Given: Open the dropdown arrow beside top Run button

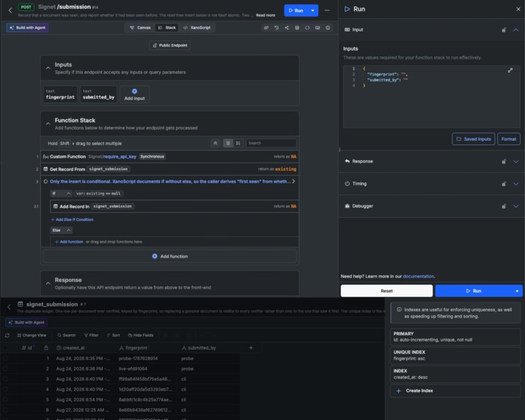Looking at the screenshot, I should coord(312,10).
